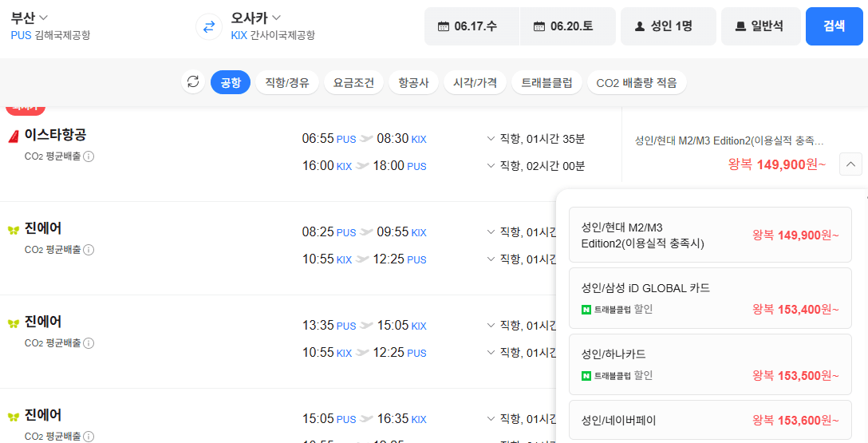Click the 진에어 logo of 08:25 flight
Screen dimensions: 868x443
click(x=14, y=229)
